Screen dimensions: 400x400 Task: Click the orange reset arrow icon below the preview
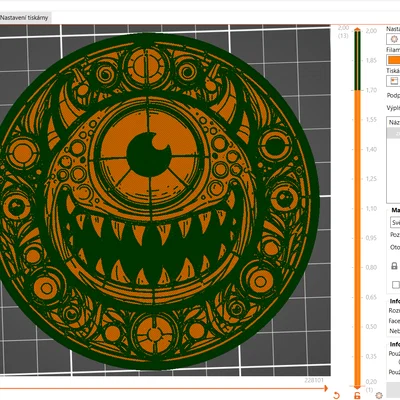pos(336,395)
